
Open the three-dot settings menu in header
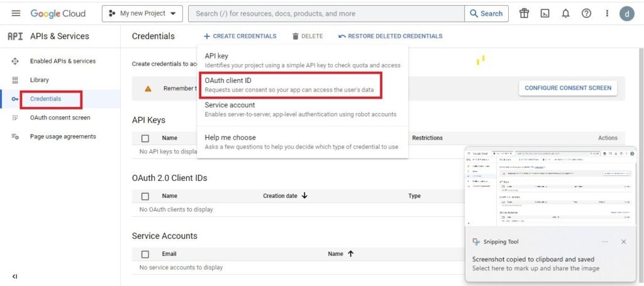[607, 13]
